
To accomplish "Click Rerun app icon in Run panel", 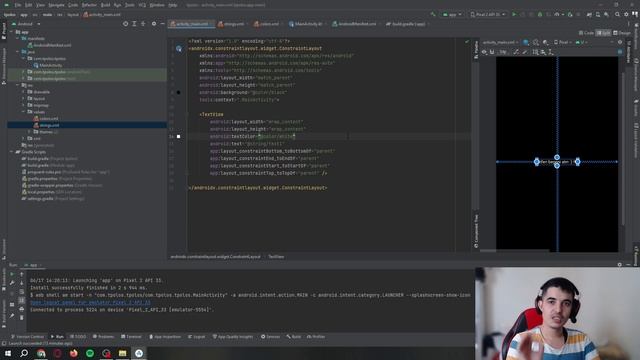I will (12, 274).
